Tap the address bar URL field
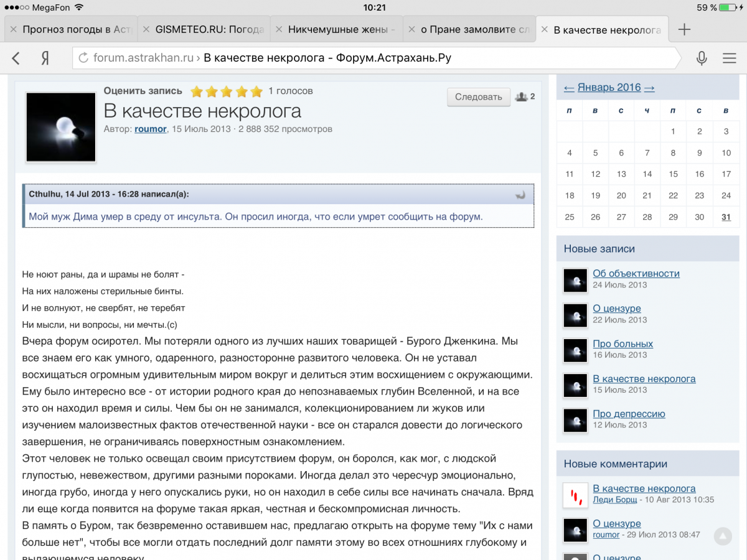The width and height of the screenshot is (747, 560). click(377, 58)
